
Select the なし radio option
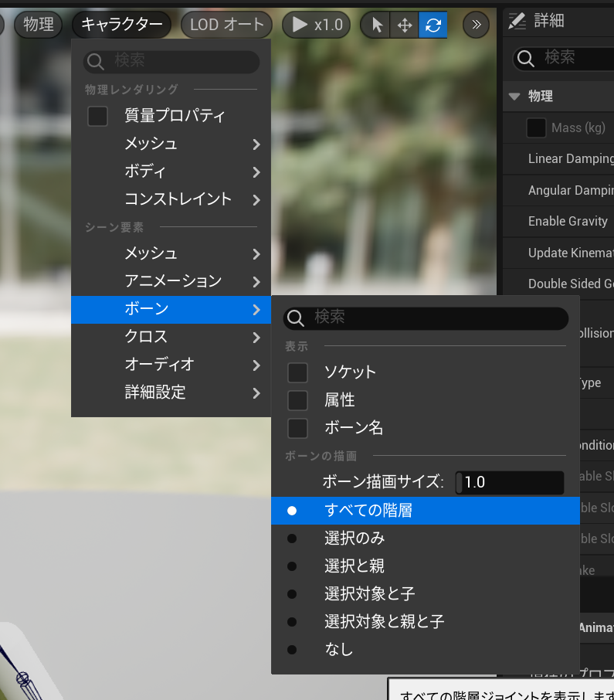[426, 649]
